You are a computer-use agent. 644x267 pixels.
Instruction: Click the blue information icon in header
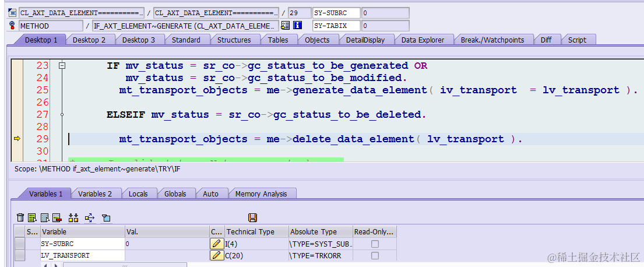(297, 26)
